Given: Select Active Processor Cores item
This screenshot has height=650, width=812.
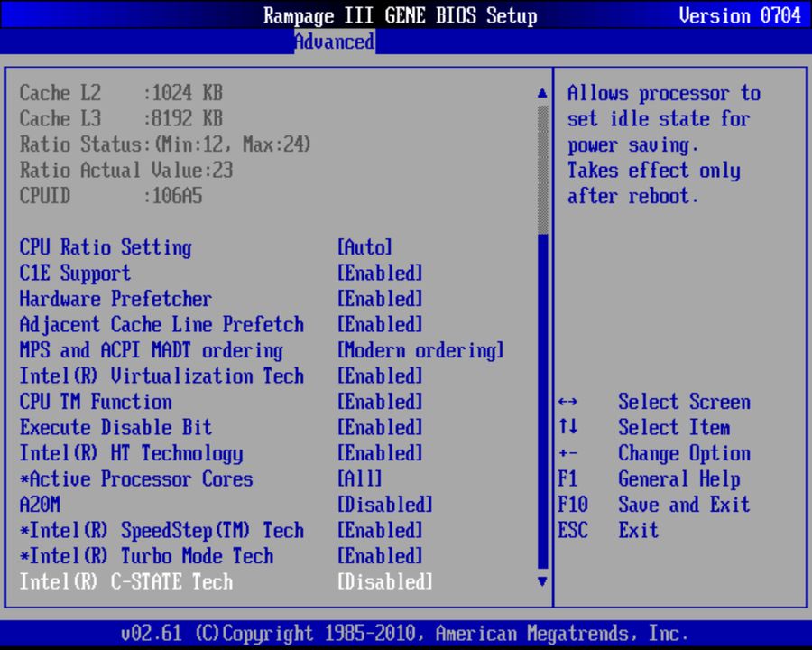Looking at the screenshot, I should (136, 479).
